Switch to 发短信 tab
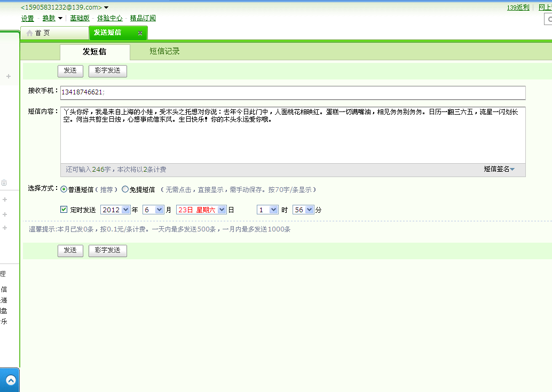Viewport: 552px width, 392px height. (94, 52)
